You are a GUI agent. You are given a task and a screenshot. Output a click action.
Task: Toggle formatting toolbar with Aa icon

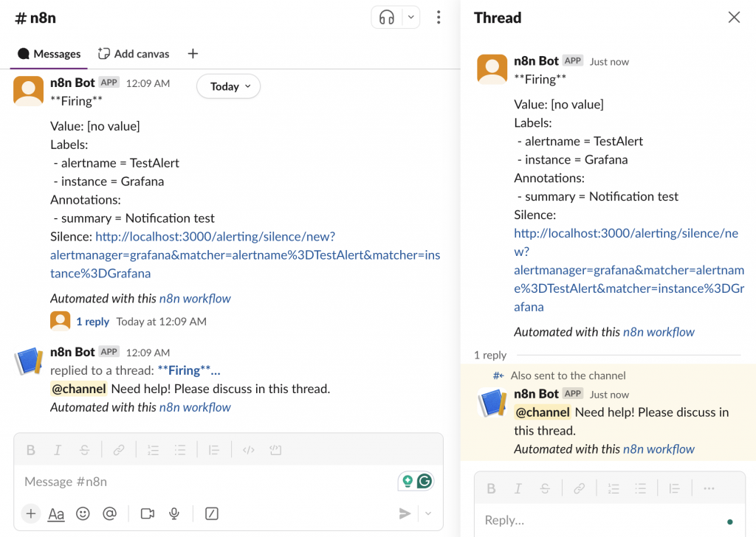tap(56, 514)
